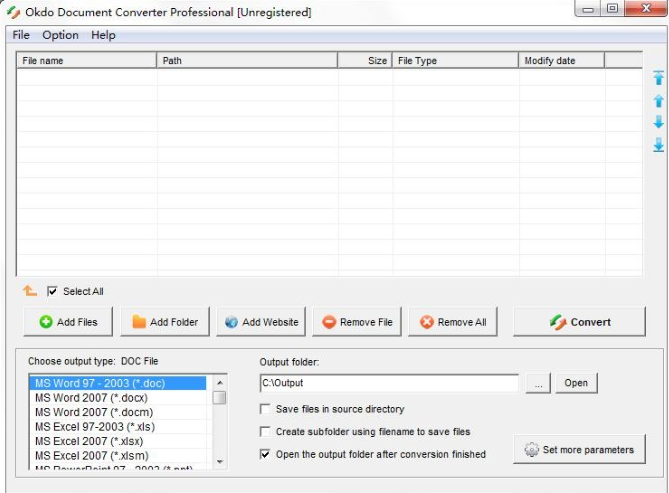Move selected file down one position
This screenshot has width=669, height=493.
point(658,122)
